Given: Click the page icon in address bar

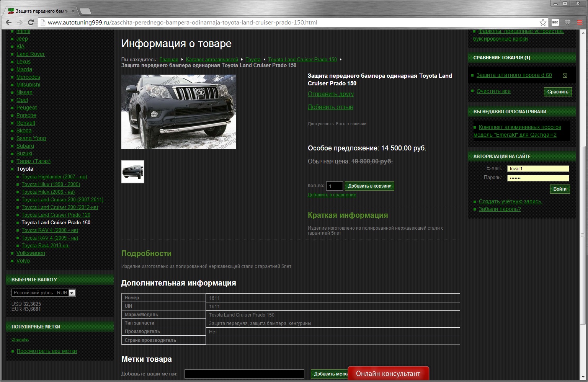Looking at the screenshot, I should pyautogui.click(x=42, y=23).
